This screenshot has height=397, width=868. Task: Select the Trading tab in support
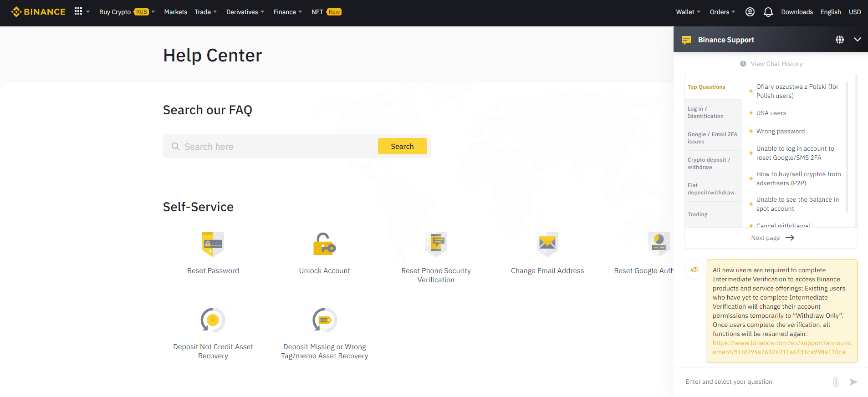pos(713,214)
